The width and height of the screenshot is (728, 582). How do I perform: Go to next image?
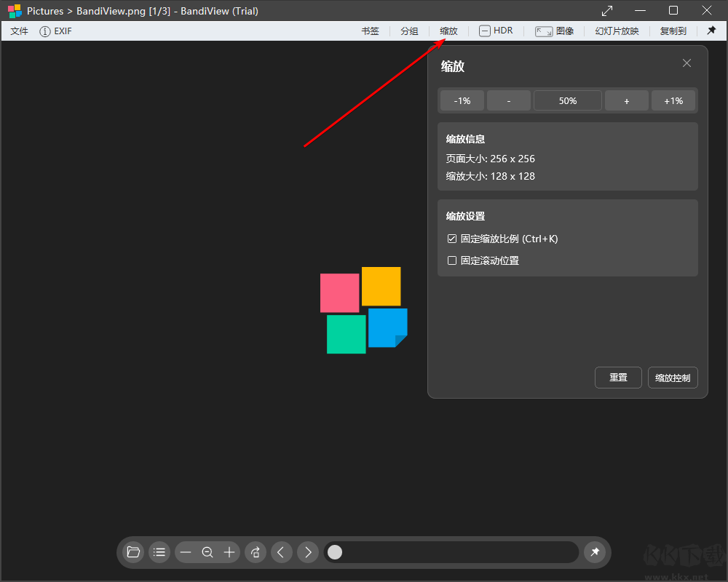(x=308, y=552)
